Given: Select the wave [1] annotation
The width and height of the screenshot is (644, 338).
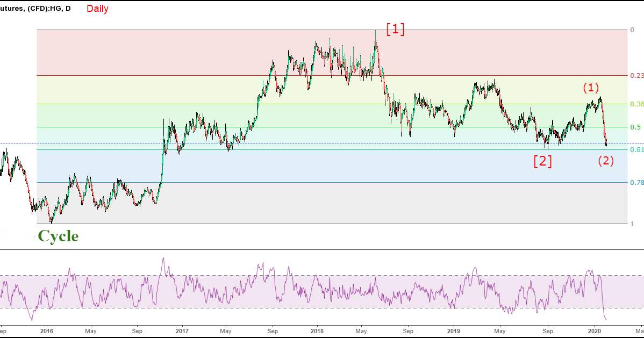Looking at the screenshot, I should (x=395, y=30).
